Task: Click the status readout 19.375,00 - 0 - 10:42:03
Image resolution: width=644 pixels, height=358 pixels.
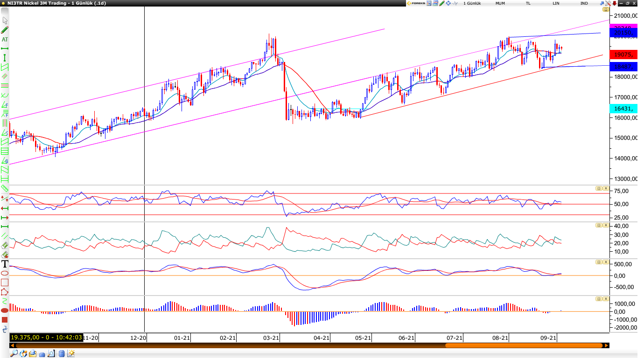Action: click(x=46, y=337)
